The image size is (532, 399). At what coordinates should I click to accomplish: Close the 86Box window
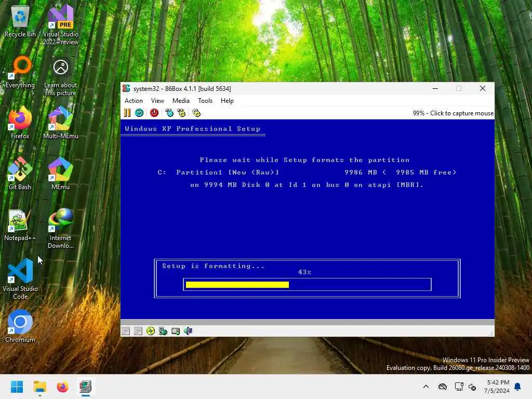point(483,88)
